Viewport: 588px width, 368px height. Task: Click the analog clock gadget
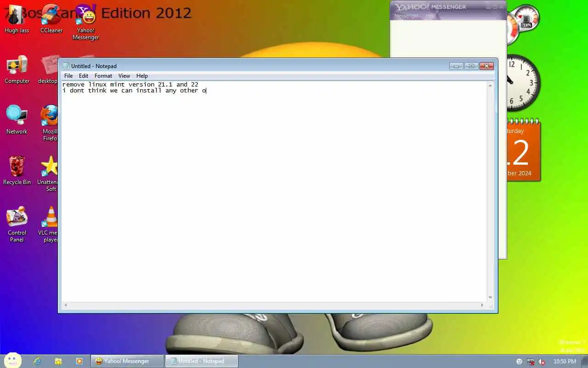(x=523, y=83)
